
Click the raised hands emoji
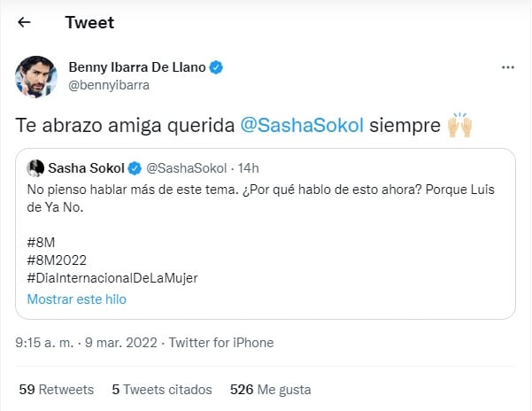tap(461, 127)
